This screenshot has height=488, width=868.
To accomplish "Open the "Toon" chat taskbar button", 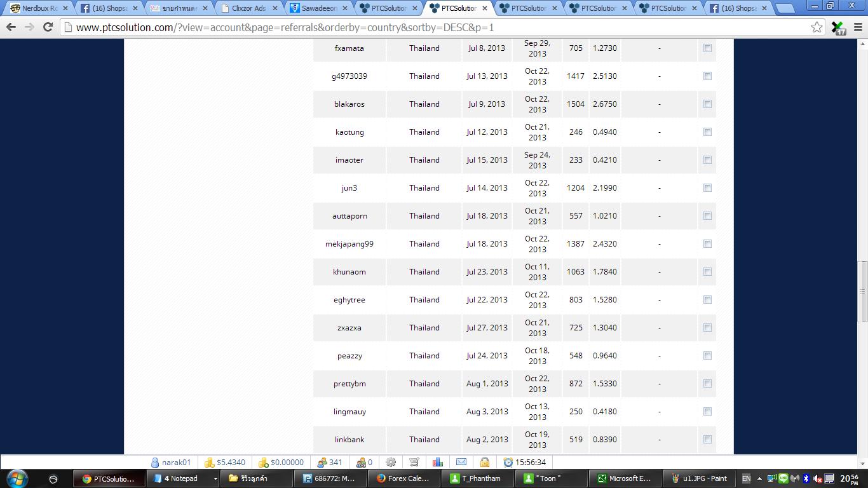I will pos(552,478).
